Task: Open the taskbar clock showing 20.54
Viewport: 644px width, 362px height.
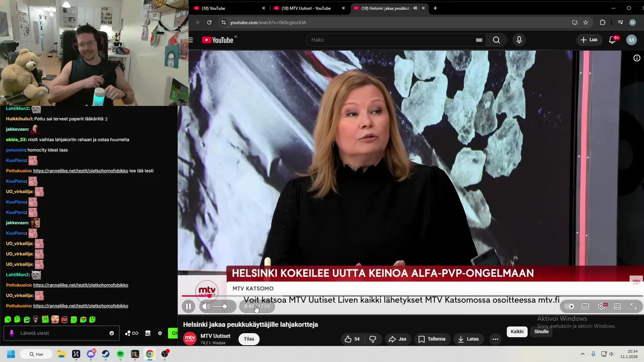Action: (629, 354)
